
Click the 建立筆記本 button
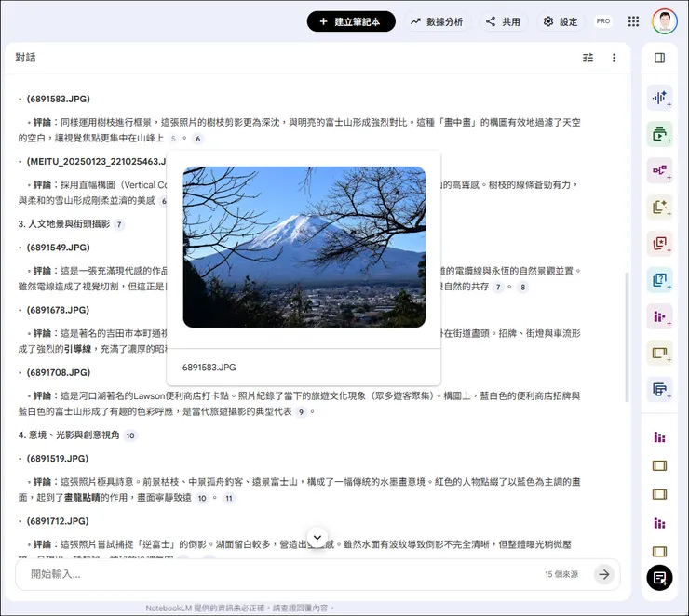(x=351, y=21)
